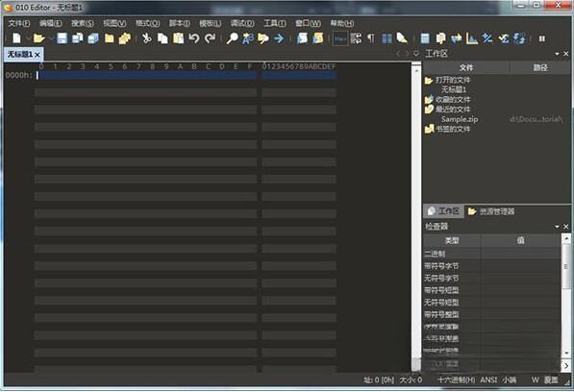
Task: Open the dropdown arrow beside the new file icon
Action: tap(28, 38)
